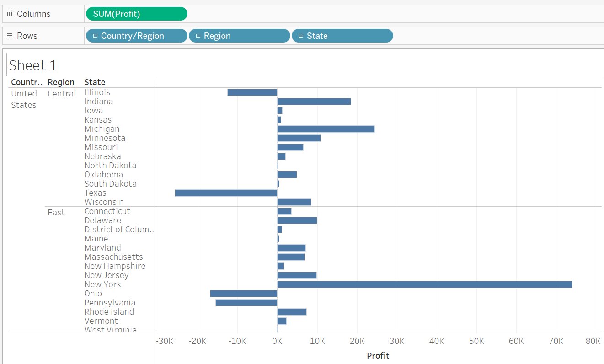604x364 pixels.
Task: Click the Profit axis title
Action: coord(378,355)
